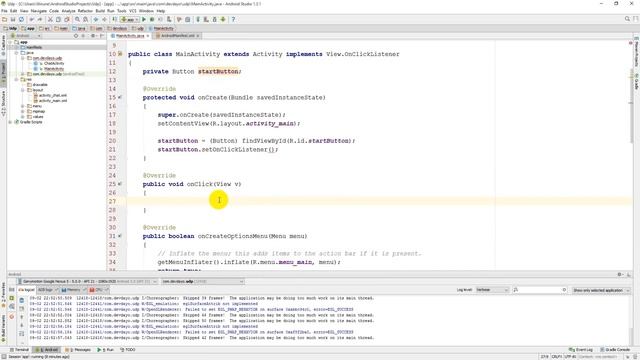Click the Help question mark icon
Screen dimensions: 640x360
[233, 19]
